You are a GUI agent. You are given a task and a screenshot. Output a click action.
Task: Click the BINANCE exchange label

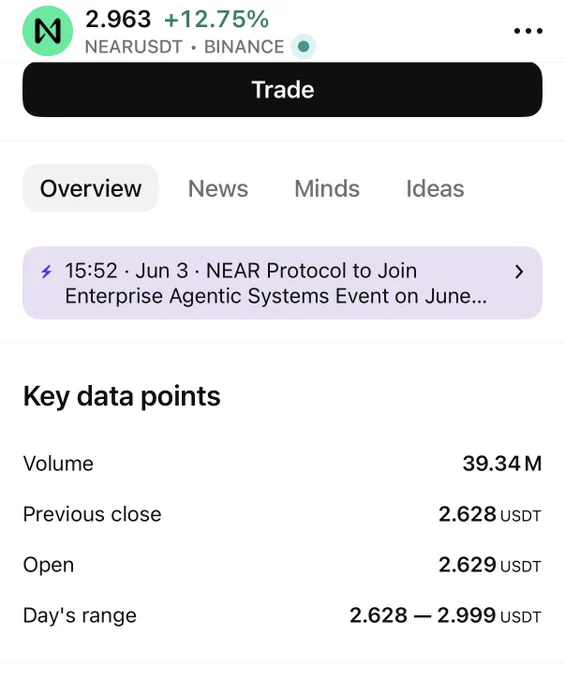pos(244,47)
